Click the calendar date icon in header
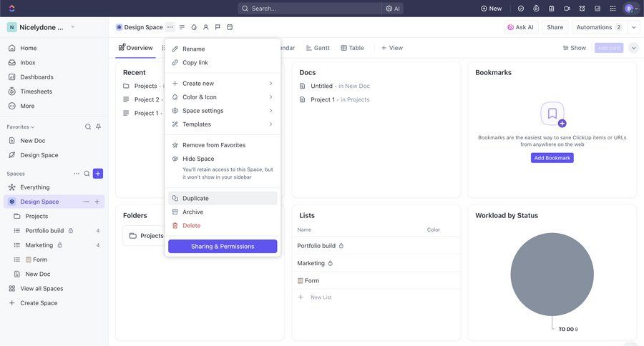644x346 pixels. (x=230, y=27)
